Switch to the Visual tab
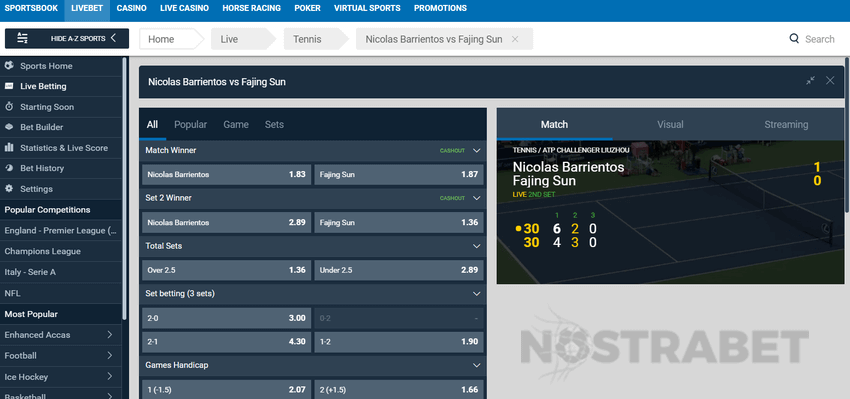 tap(671, 125)
